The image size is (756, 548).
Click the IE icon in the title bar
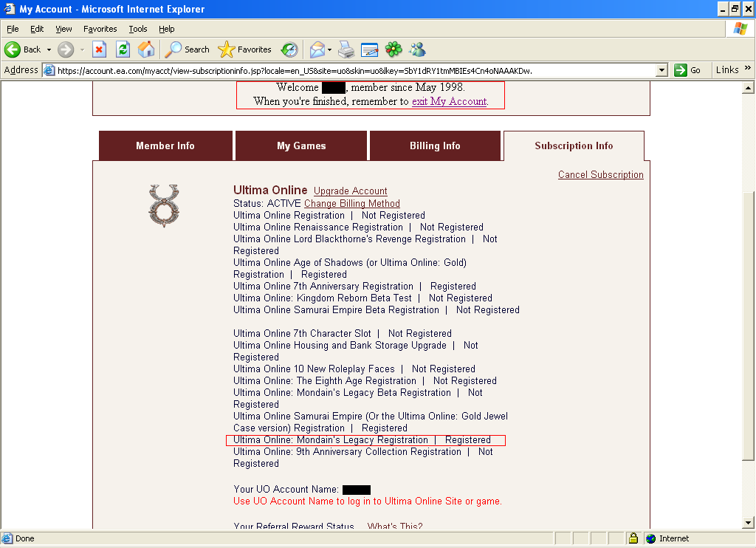(9, 9)
